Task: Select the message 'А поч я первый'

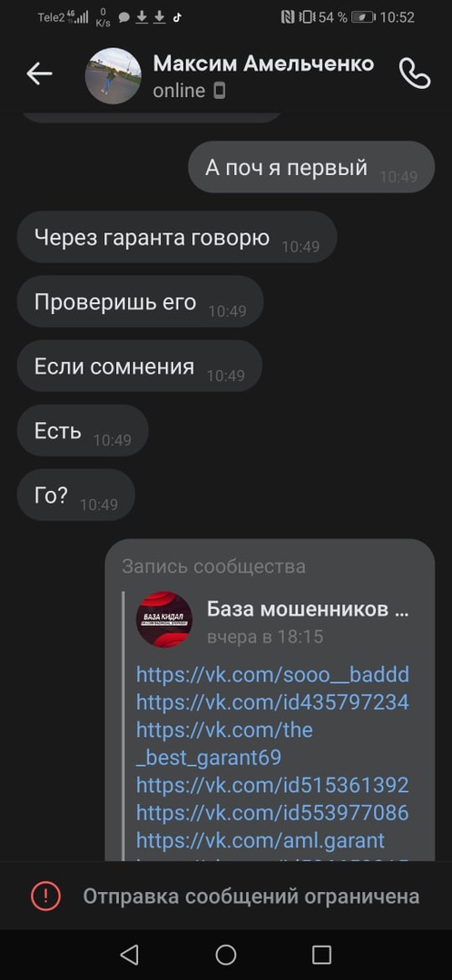Action: (311, 167)
